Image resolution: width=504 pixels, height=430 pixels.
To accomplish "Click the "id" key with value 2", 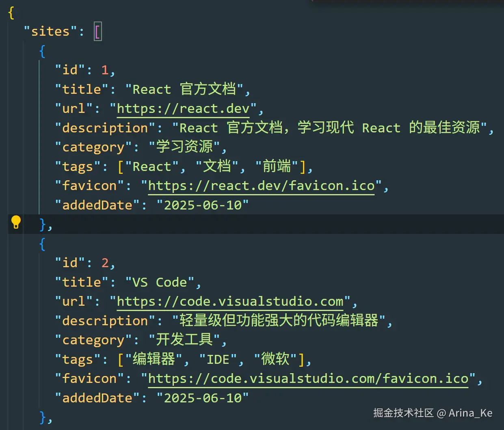I will click(70, 263).
